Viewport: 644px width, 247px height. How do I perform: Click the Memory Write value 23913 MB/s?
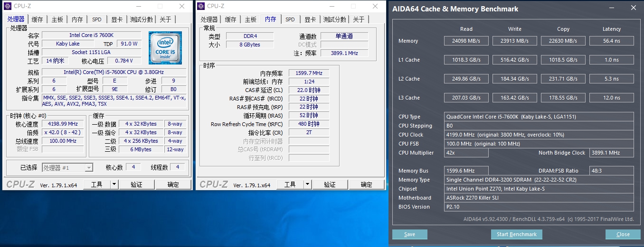(x=514, y=41)
